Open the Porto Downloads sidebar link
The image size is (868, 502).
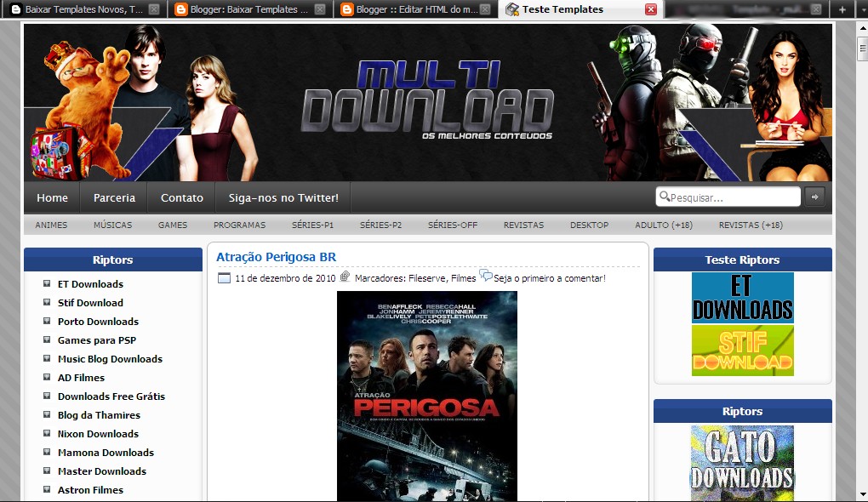[99, 322]
